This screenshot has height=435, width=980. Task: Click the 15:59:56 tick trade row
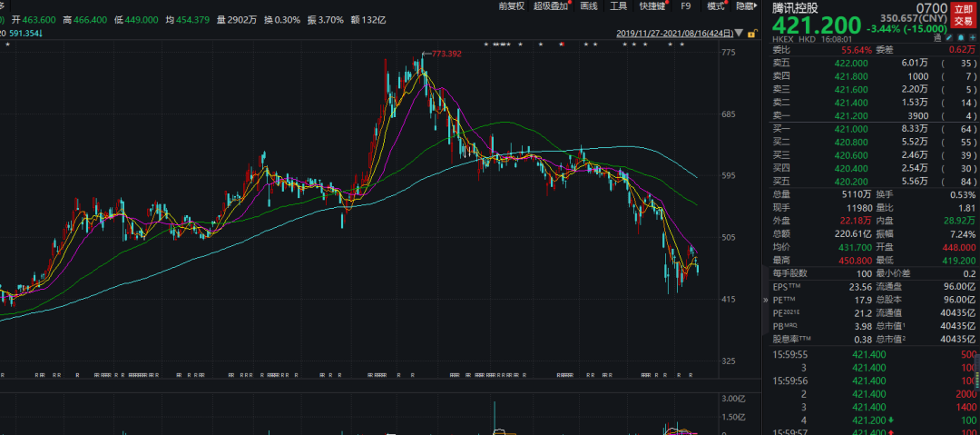pos(875,381)
